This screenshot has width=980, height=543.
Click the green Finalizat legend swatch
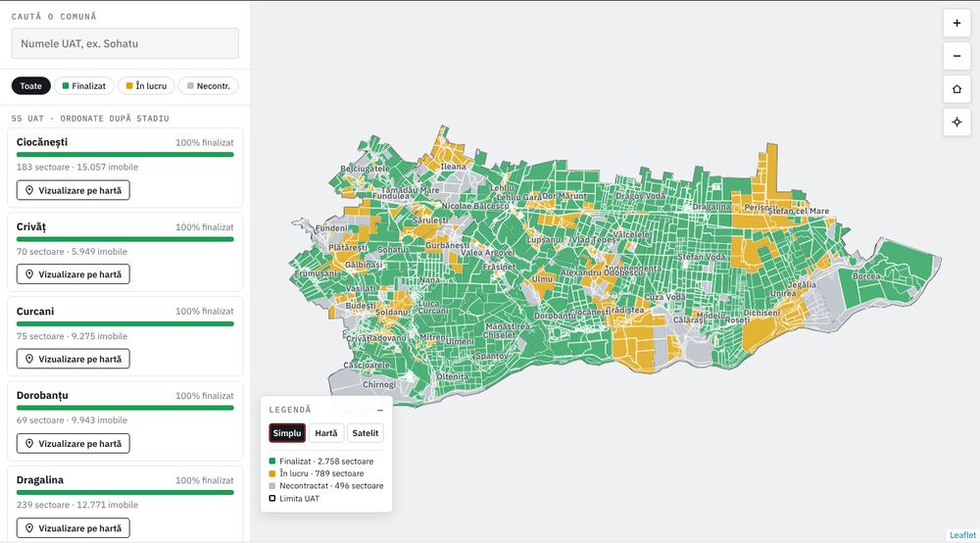tap(271, 461)
